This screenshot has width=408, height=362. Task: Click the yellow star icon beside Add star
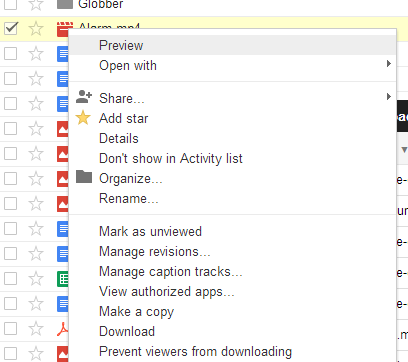pos(83,118)
